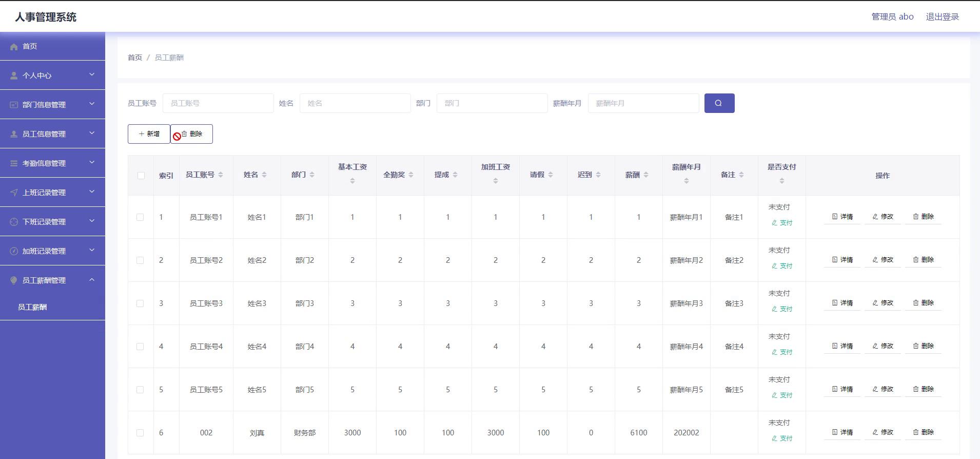Click sort arrows on 薪酬 column
Viewport: 980px width, 459px height.
pos(646,175)
